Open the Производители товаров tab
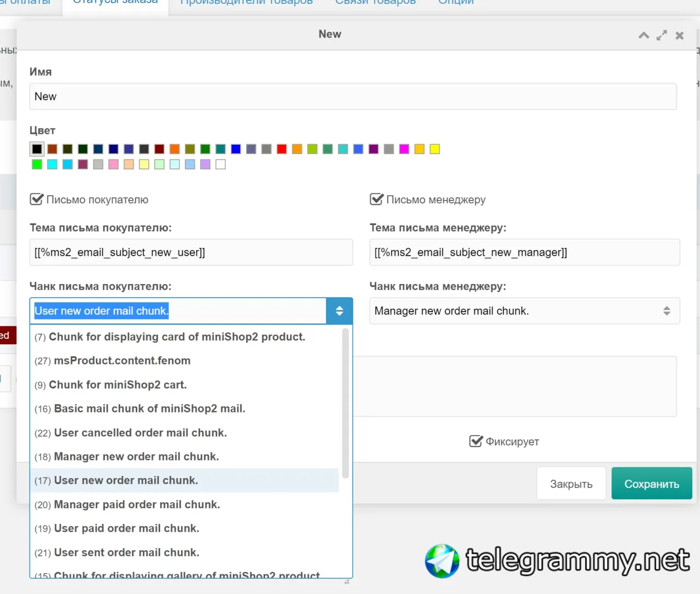Screen dimensions: 700x594 (x=247, y=2)
